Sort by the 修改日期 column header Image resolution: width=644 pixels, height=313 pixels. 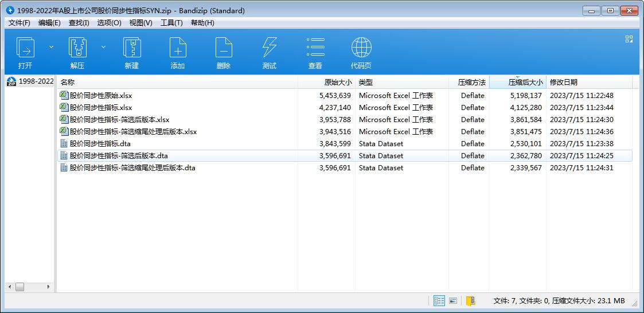point(590,82)
